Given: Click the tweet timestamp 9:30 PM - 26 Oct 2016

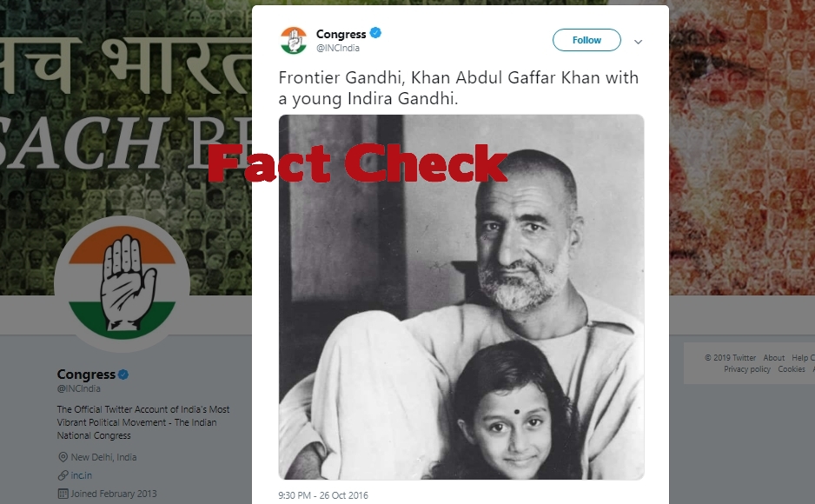Looking at the screenshot, I should pyautogui.click(x=322, y=495).
